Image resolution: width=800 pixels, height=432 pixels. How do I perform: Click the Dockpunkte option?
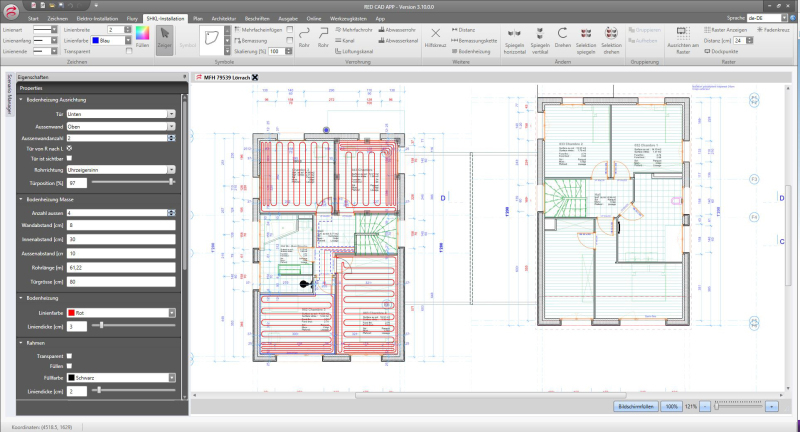721,52
